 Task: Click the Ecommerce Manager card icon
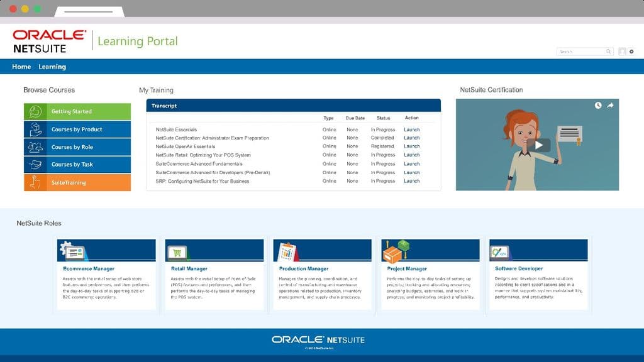tap(72, 251)
